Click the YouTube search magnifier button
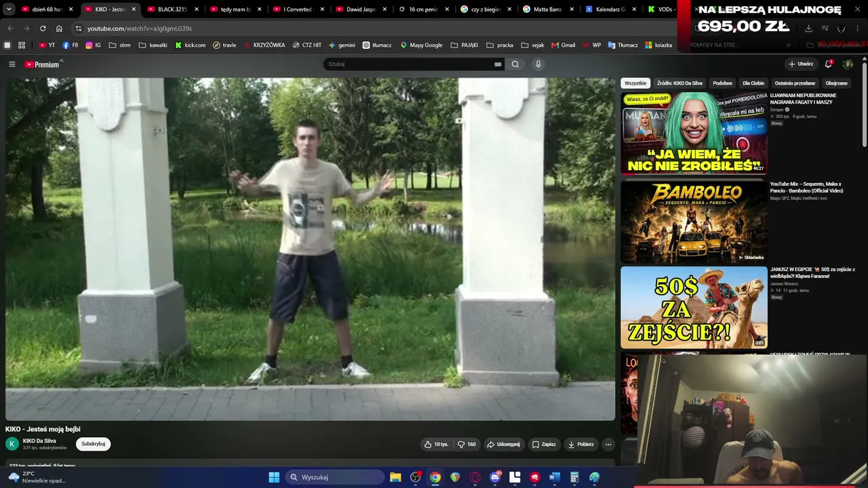868x488 pixels. (x=515, y=64)
